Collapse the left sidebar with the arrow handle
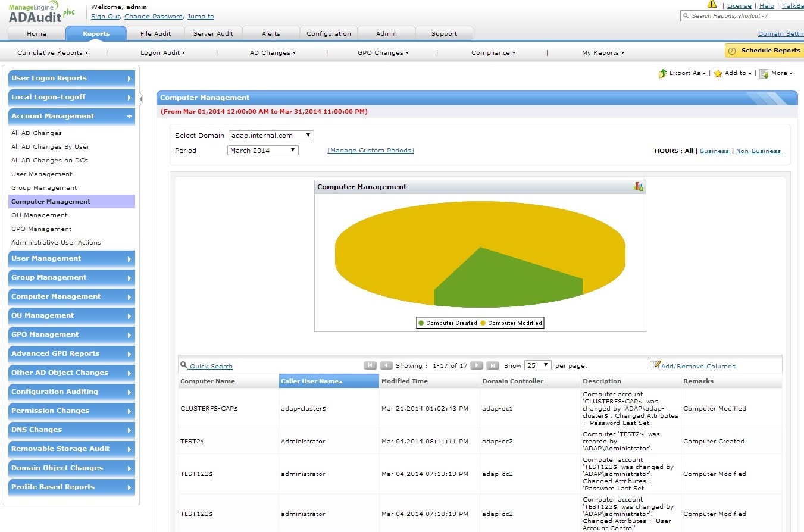Image resolution: width=804 pixels, height=532 pixels. click(141, 98)
